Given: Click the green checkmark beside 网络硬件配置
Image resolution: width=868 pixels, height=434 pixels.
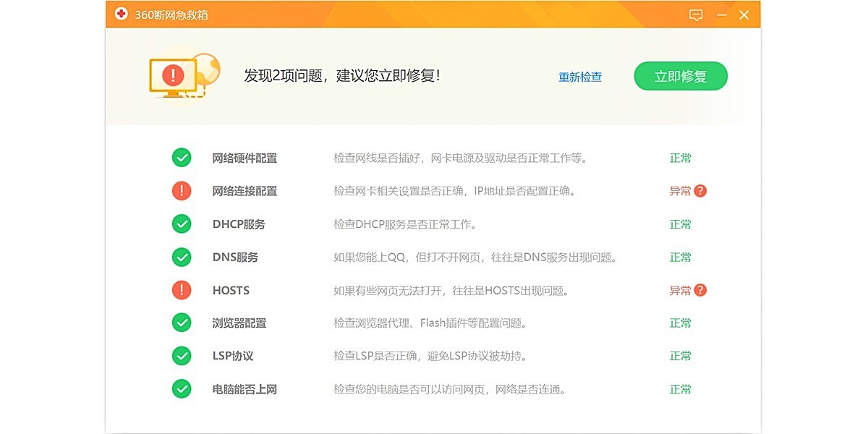Looking at the screenshot, I should coord(182,158).
